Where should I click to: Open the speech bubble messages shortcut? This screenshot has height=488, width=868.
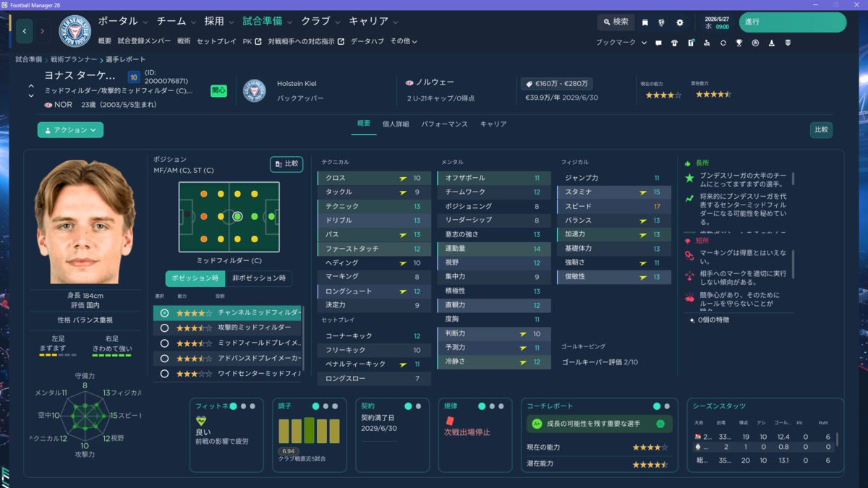(x=658, y=43)
